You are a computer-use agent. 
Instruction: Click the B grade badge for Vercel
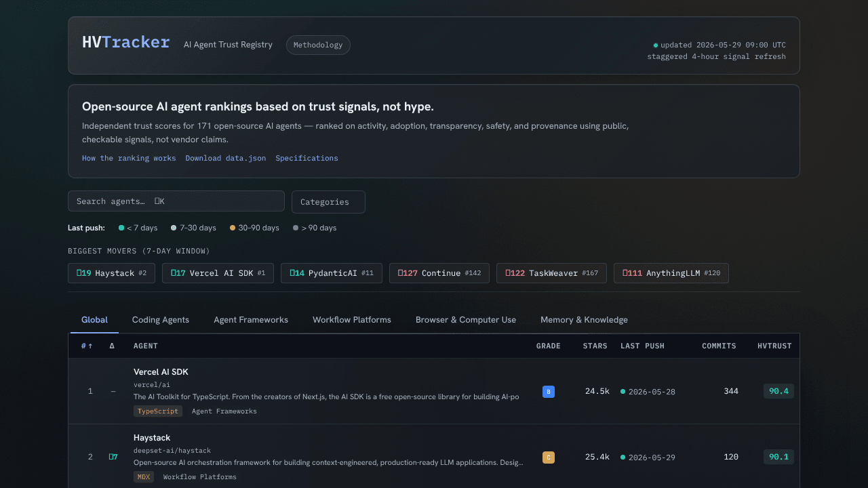pyautogui.click(x=549, y=392)
